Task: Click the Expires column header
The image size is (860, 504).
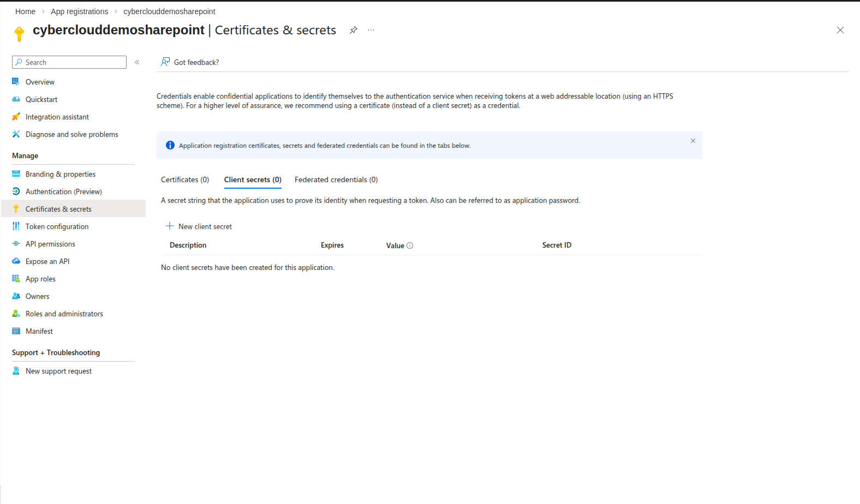Action: (332, 245)
